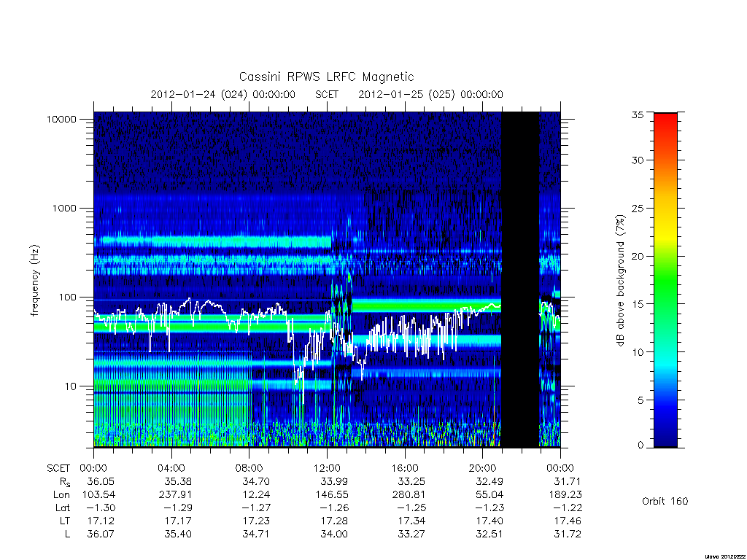Click the LT value 17.46
Image resolution: width=747 pixels, height=560 pixels.
568,521
